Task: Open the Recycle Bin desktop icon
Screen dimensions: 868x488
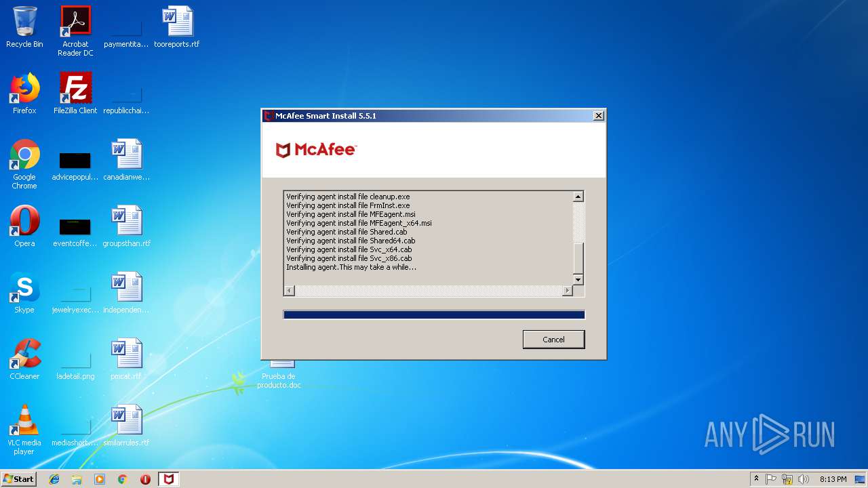Action: (24, 27)
